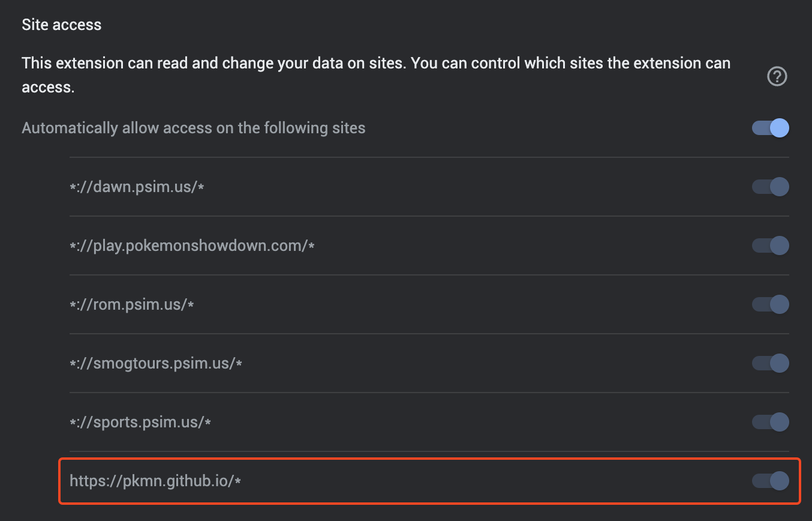
Task: Click the "Site access" section heading
Action: click(x=62, y=25)
